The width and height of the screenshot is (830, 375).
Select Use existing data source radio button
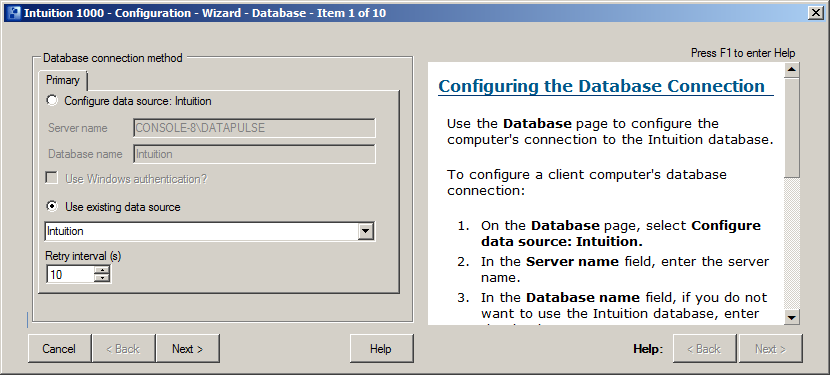[52, 207]
